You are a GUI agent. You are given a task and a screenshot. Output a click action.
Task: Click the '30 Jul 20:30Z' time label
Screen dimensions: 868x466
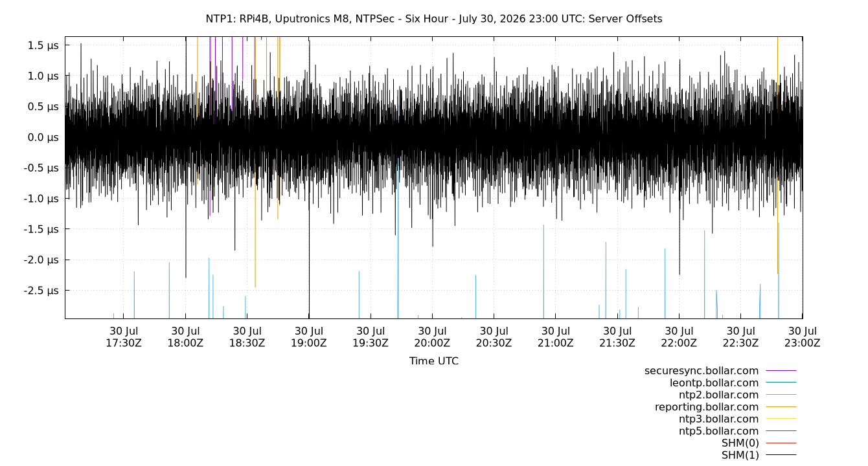pyautogui.click(x=494, y=337)
